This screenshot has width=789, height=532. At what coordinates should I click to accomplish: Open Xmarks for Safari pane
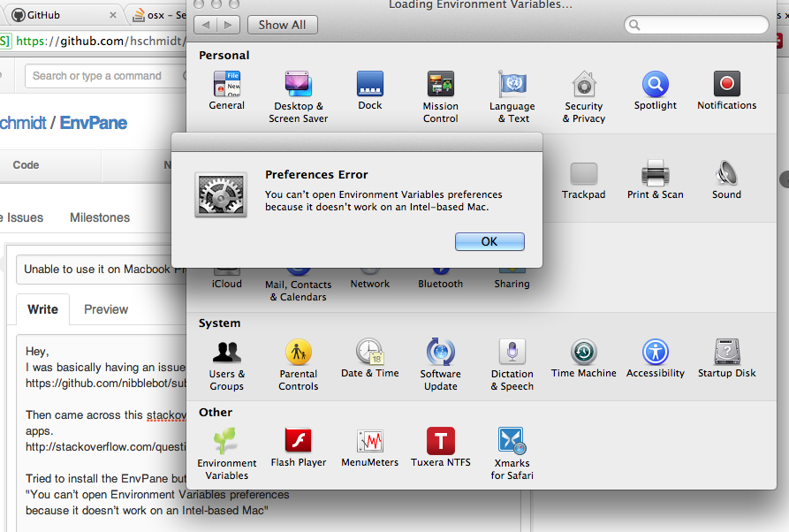[512, 454]
